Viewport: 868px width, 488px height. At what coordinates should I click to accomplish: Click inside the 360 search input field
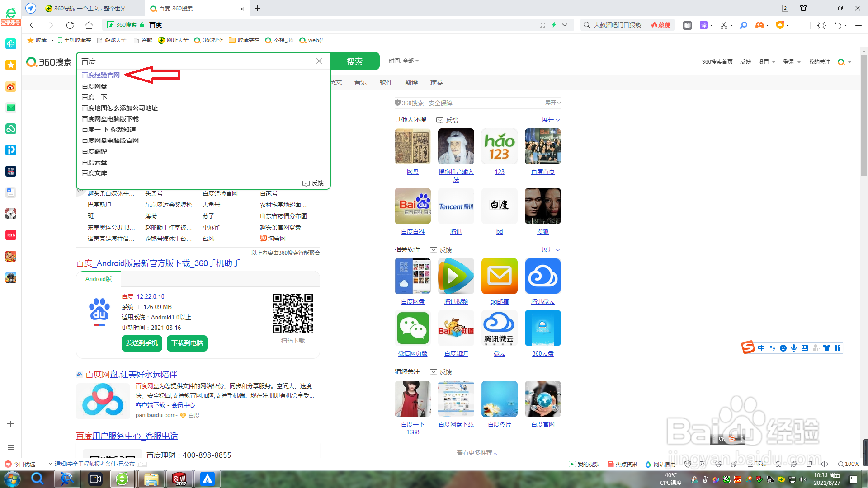tap(197, 61)
